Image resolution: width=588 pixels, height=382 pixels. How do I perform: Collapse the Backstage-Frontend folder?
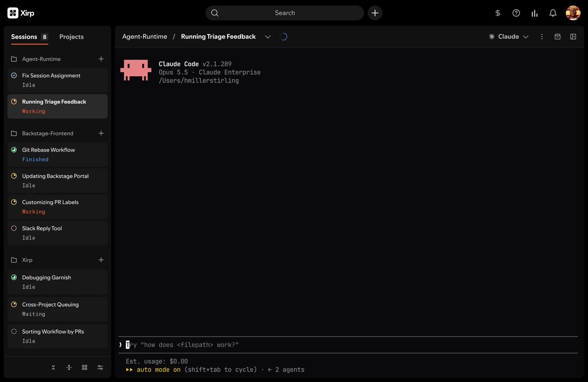(14, 133)
